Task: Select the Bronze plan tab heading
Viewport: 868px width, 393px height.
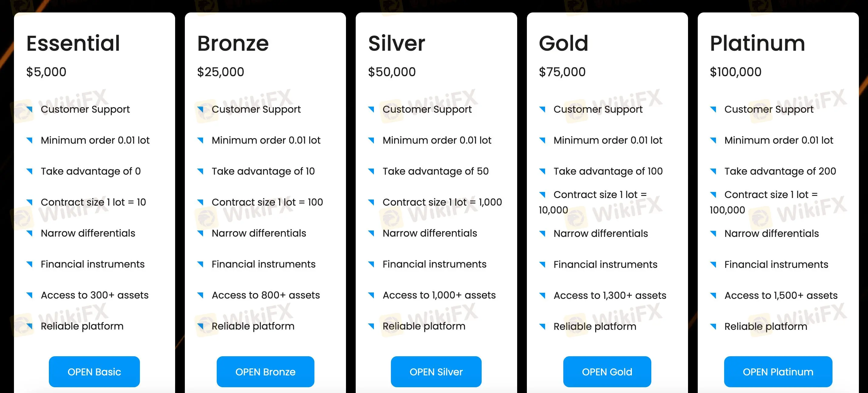Action: click(233, 43)
